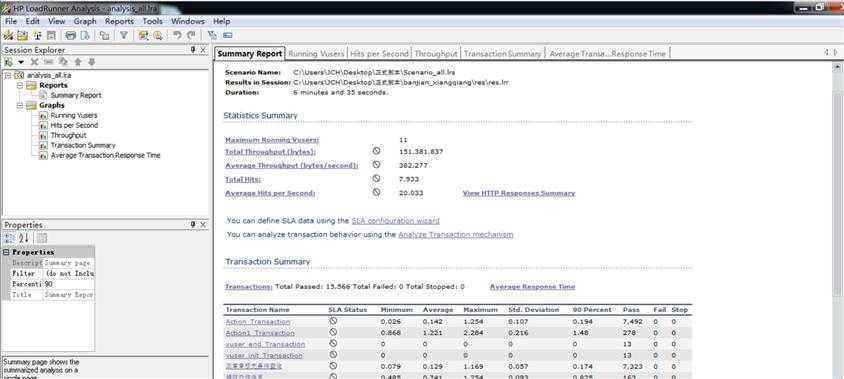Click the Move Down arrow in Session Explorer

pos(92,62)
